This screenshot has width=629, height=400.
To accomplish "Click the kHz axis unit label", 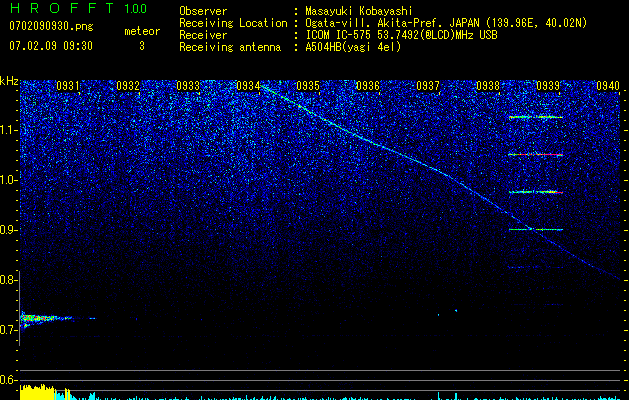I will click(x=9, y=81).
